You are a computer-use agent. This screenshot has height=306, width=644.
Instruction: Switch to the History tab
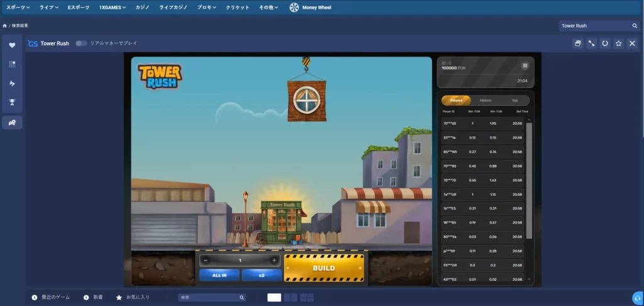click(486, 100)
